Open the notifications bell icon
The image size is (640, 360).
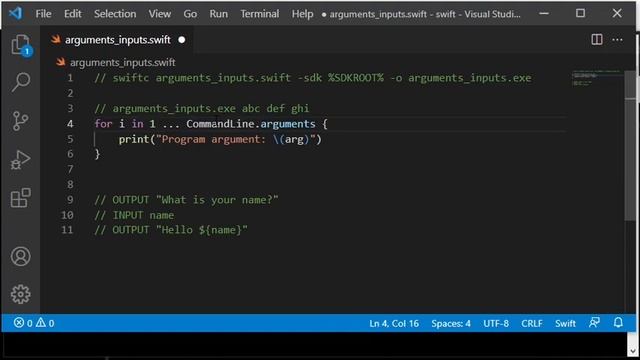click(618, 323)
